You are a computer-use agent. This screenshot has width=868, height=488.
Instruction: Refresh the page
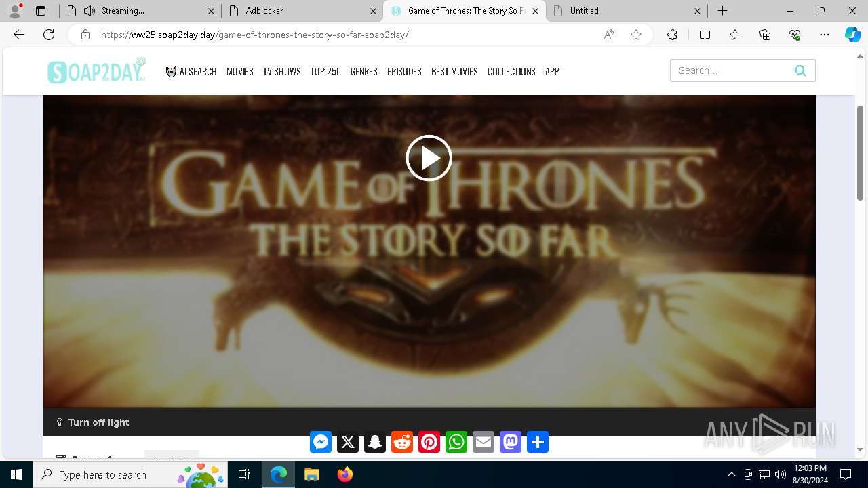pos(49,35)
